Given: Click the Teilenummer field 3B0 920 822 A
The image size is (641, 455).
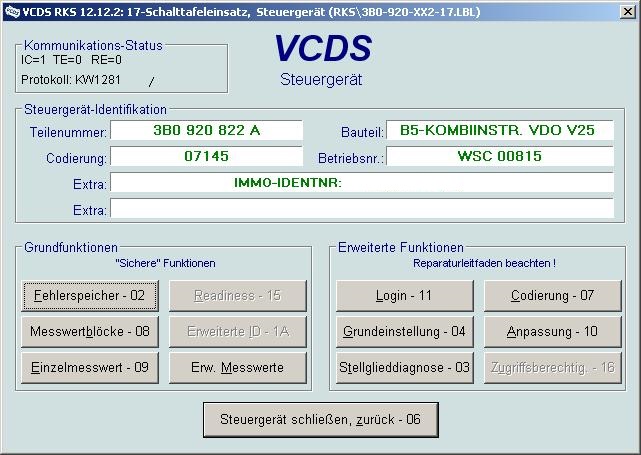Looking at the screenshot, I should coord(206,130).
